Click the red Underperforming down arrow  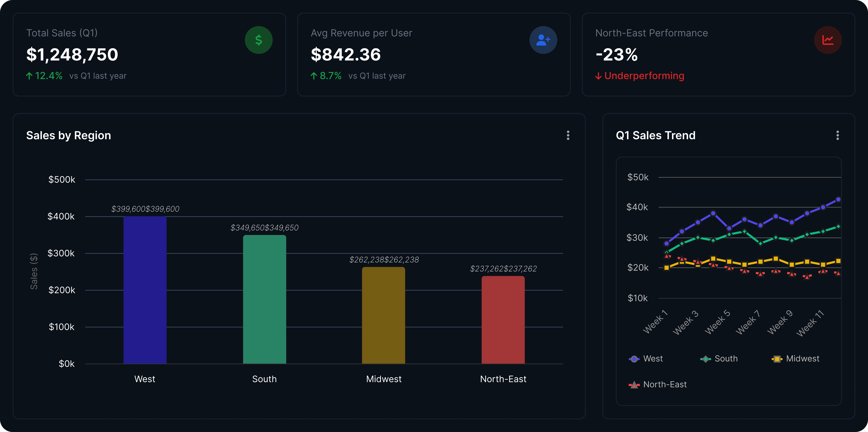pos(598,76)
